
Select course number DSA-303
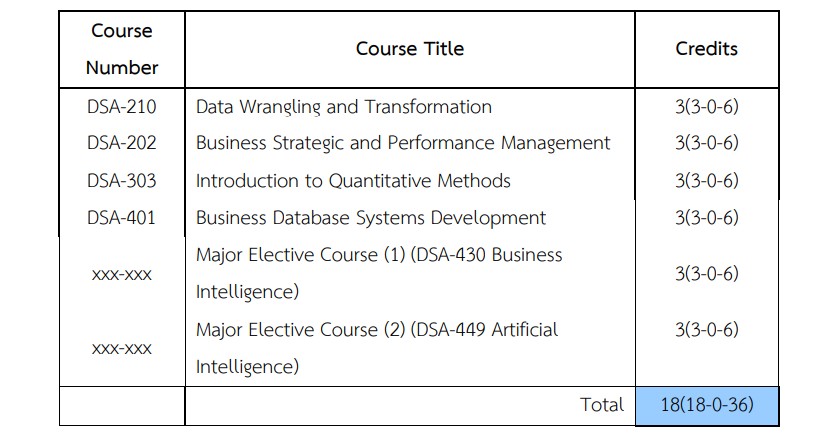pyautogui.click(x=122, y=181)
